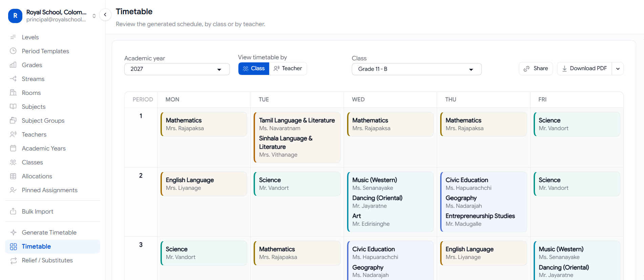Switch timetable view to Class
Viewport: 644px width, 280px height.
pos(254,68)
